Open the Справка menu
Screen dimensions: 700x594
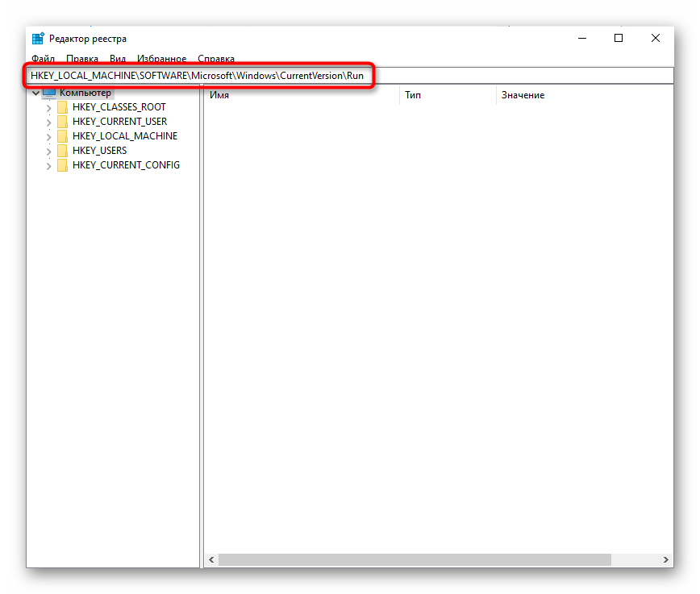point(216,59)
